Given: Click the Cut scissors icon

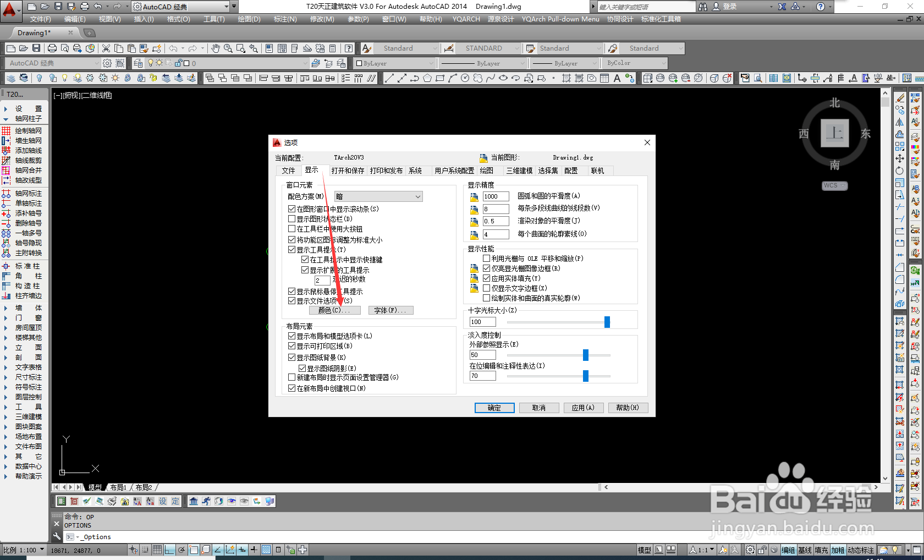Looking at the screenshot, I should 106,48.
